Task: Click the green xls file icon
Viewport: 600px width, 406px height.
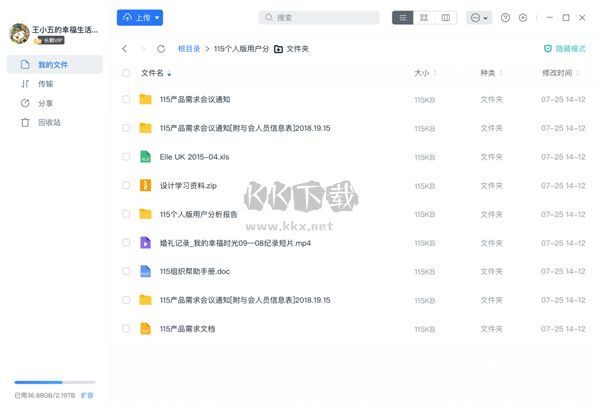Action: (145, 157)
